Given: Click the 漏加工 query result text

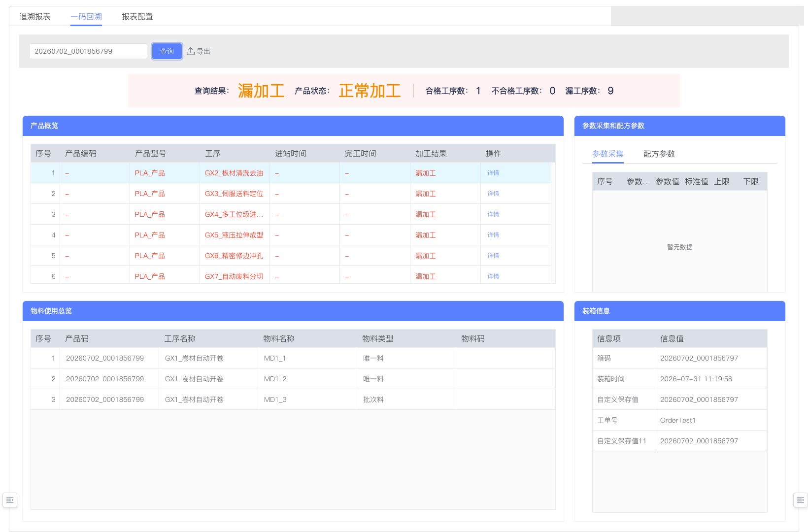Looking at the screenshot, I should [x=261, y=91].
